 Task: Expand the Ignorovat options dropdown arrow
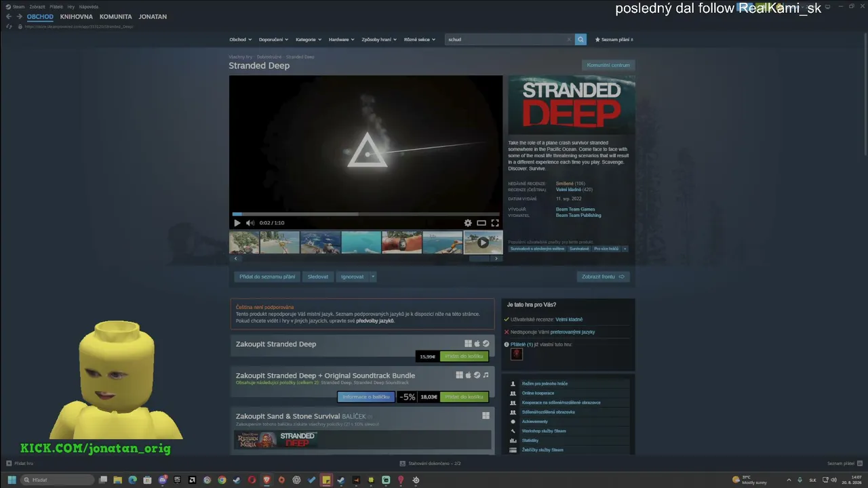click(x=373, y=277)
